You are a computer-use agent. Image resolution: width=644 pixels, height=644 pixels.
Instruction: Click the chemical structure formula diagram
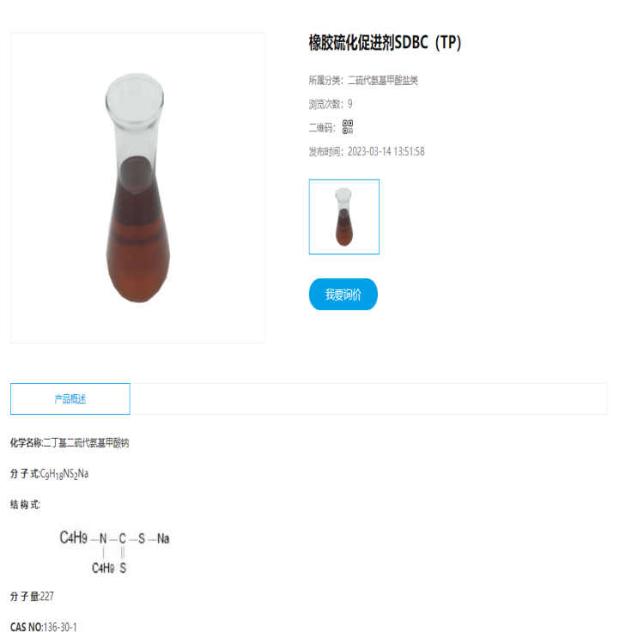114,549
